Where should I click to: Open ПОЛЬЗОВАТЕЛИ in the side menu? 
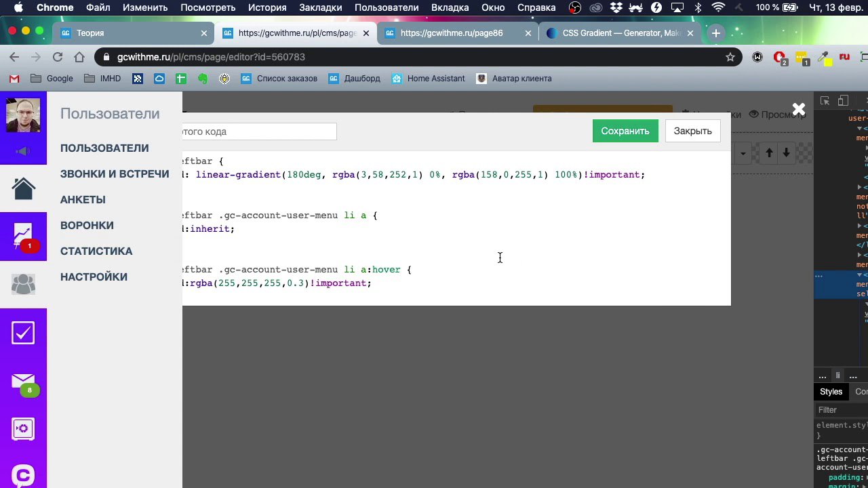(x=104, y=148)
